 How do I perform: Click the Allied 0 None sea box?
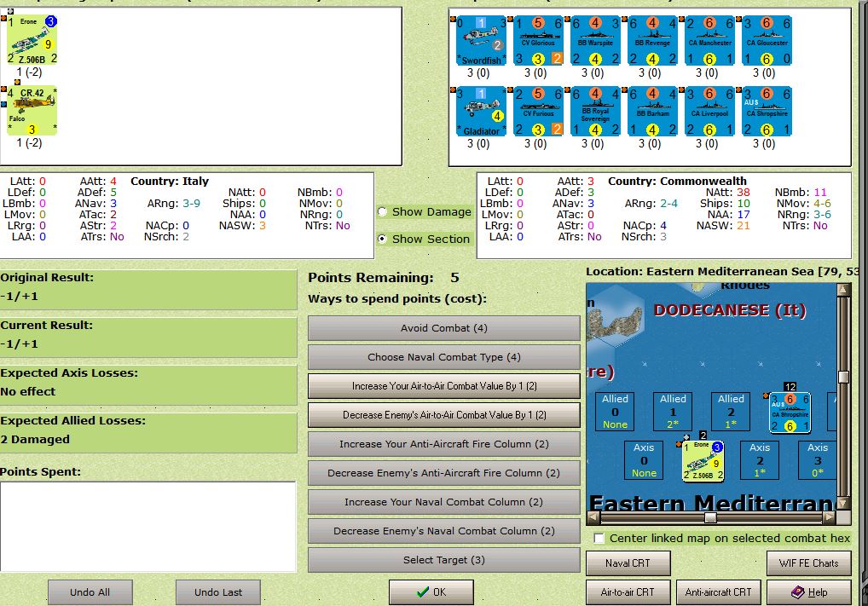pyautogui.click(x=615, y=411)
